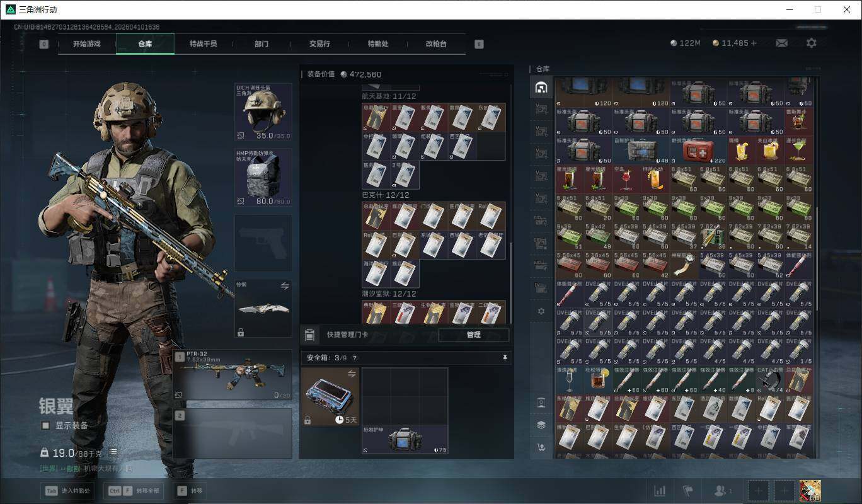Click the list icon beside 19.0/88 weight
Viewport: 862px width, 504px height.
pyautogui.click(x=113, y=452)
